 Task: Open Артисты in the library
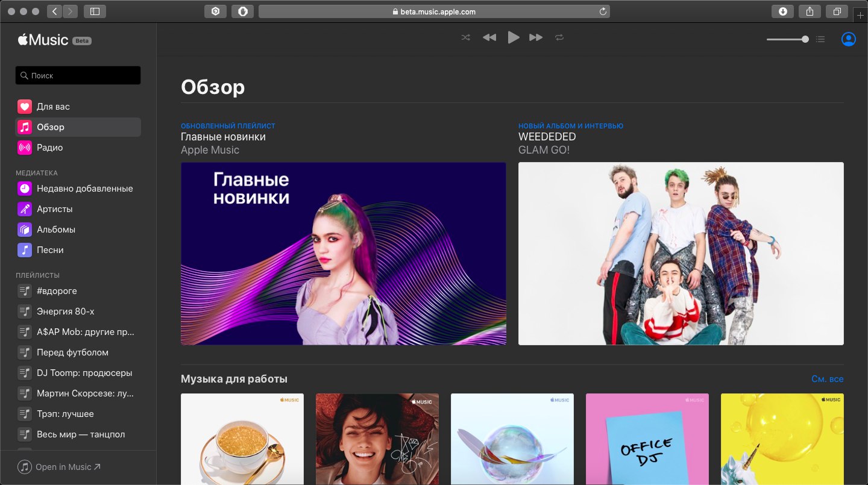pyautogui.click(x=78, y=209)
